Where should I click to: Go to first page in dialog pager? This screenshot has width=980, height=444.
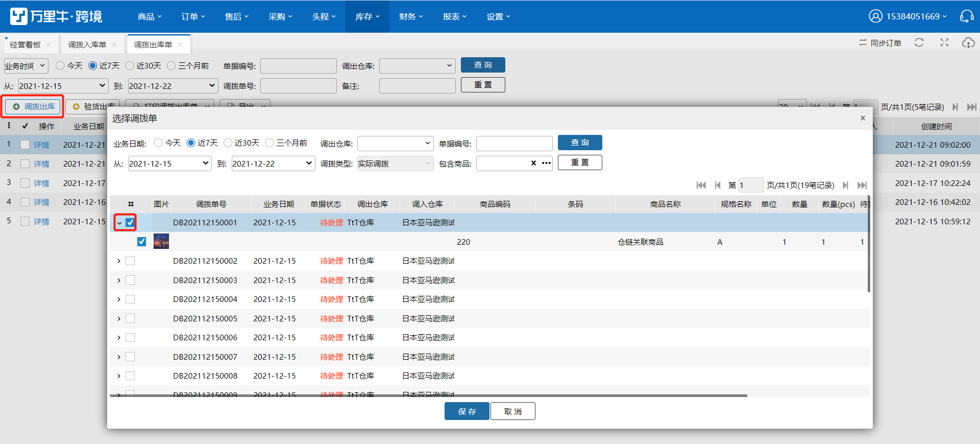point(701,185)
